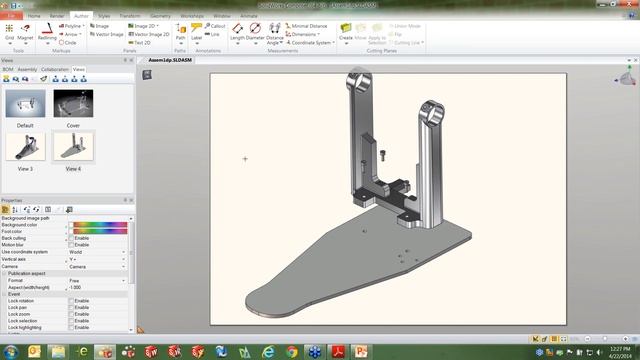Screen dimensions: 640x360
Task: Add a Vector Image panel
Action: click(x=107, y=34)
